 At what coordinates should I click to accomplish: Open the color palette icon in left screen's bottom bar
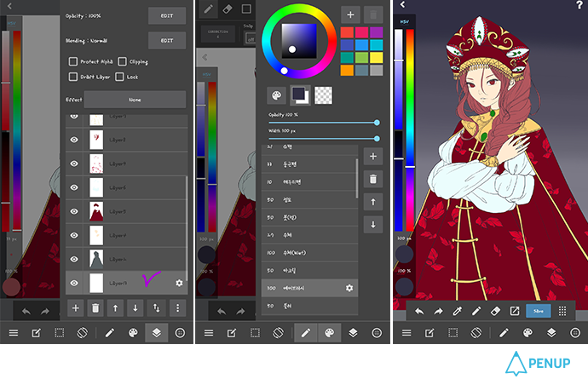[133, 333]
